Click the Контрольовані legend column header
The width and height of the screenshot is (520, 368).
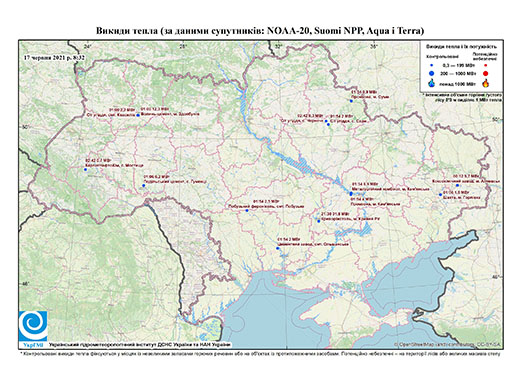[443, 57]
